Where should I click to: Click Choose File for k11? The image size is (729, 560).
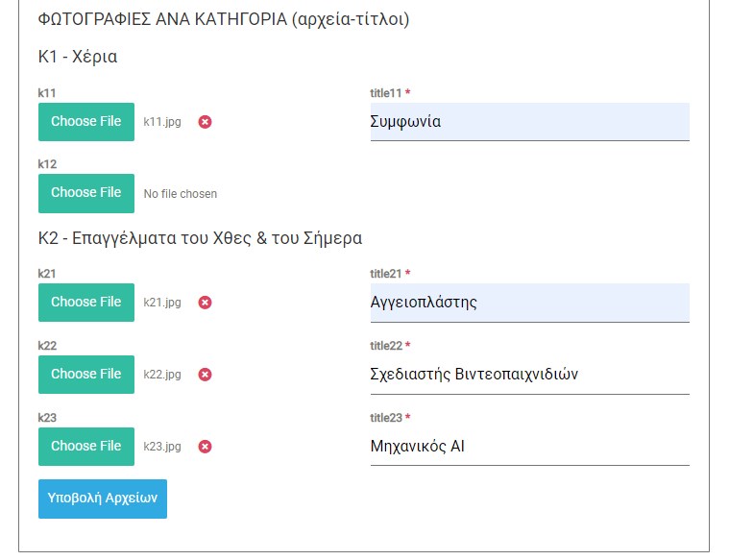tap(86, 122)
